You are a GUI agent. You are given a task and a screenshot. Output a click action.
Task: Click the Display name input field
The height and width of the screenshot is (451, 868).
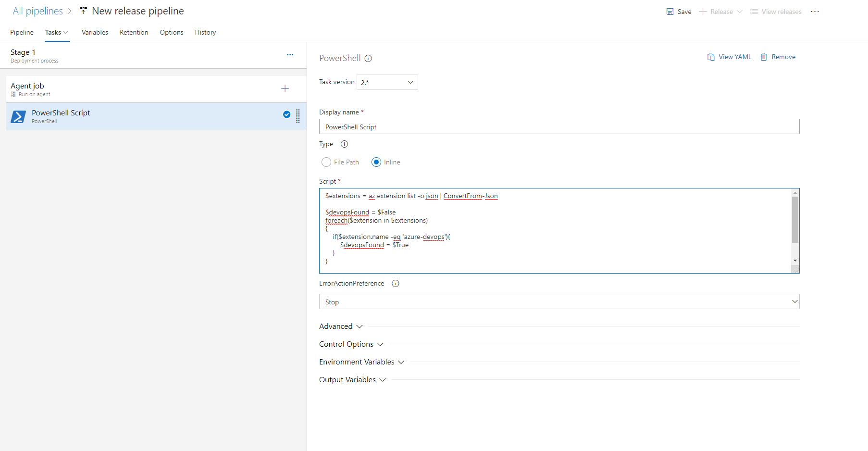[559, 127]
